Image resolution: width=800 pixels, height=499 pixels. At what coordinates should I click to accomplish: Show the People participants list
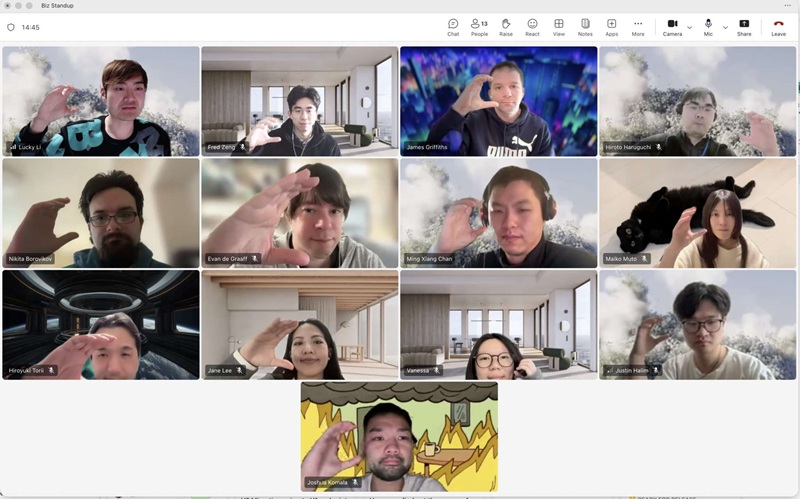tap(479, 26)
